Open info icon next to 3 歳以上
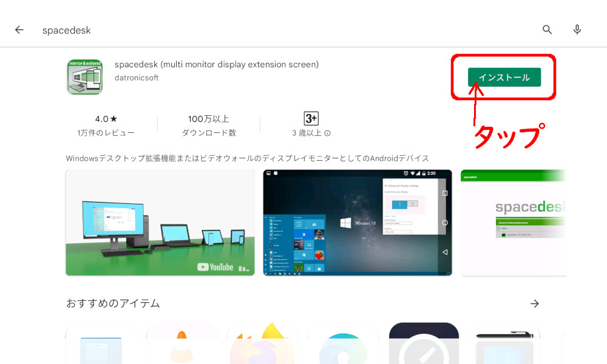The width and height of the screenshot is (607, 364). (x=328, y=133)
